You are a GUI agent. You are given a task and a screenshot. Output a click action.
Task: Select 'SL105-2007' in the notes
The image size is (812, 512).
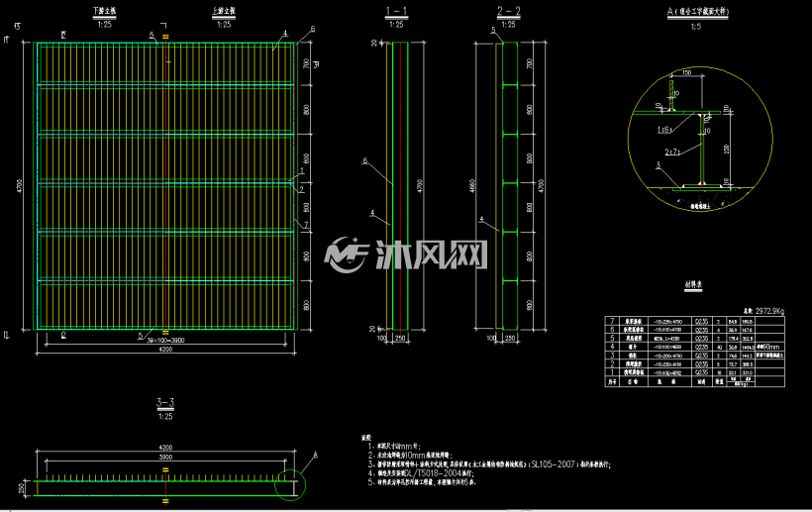click(x=553, y=464)
